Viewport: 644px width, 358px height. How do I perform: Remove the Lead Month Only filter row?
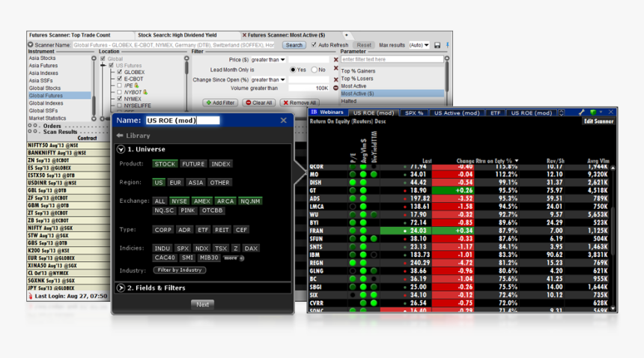[x=335, y=68]
